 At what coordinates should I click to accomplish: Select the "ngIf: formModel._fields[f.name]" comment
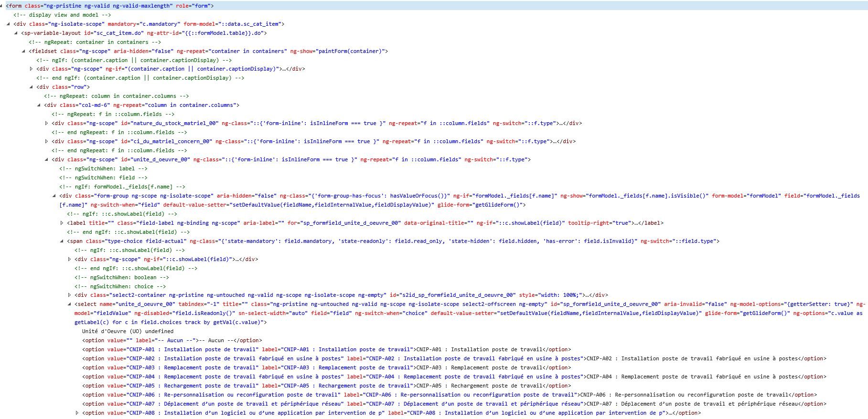122,187
